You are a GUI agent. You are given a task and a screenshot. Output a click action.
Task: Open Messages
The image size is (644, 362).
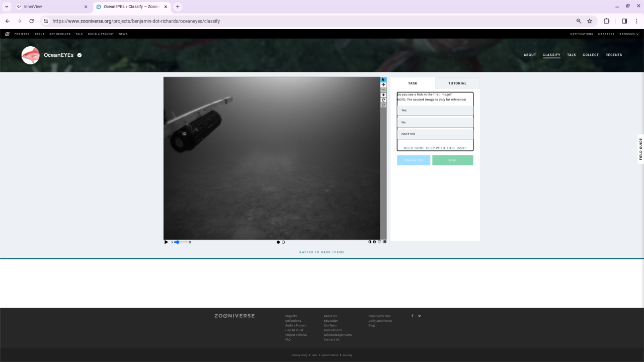click(x=606, y=34)
